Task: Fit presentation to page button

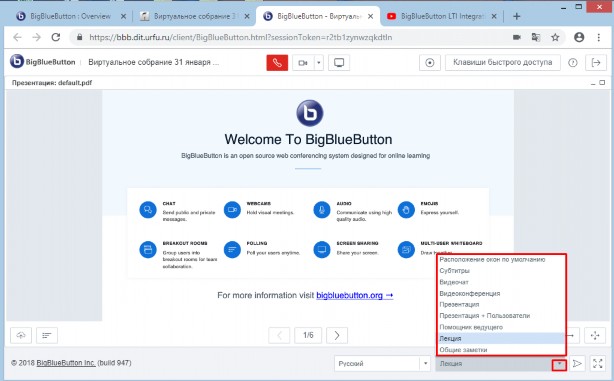Action: tap(595, 335)
